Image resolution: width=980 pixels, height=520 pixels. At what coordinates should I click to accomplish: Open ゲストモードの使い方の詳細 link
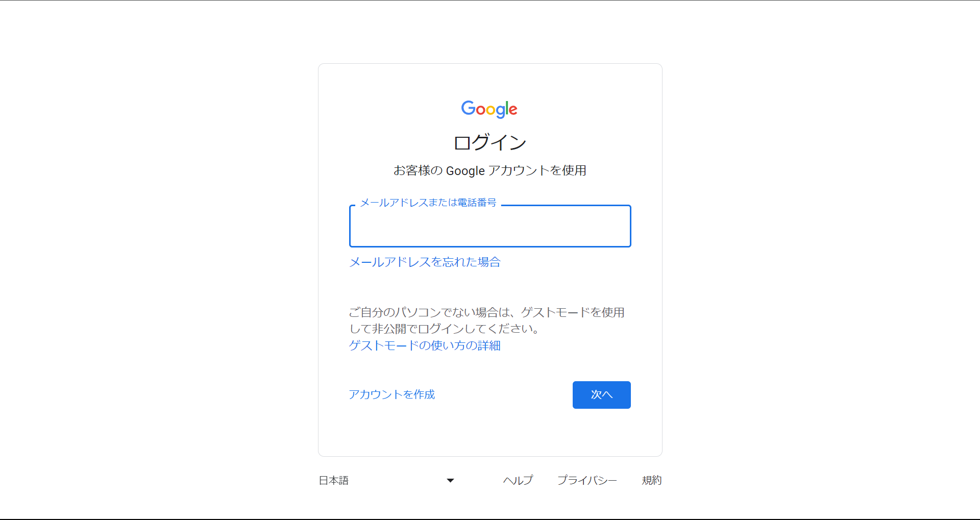425,346
